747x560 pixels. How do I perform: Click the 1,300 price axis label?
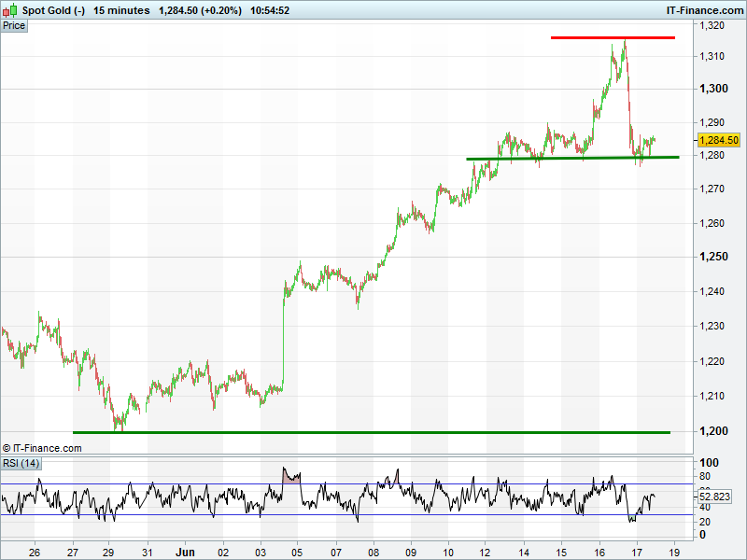713,89
